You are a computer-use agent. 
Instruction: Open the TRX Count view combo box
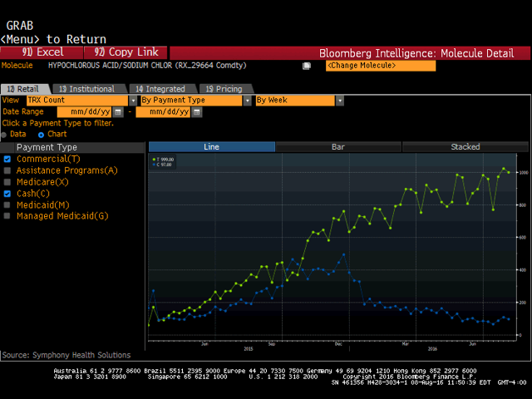click(x=77, y=101)
